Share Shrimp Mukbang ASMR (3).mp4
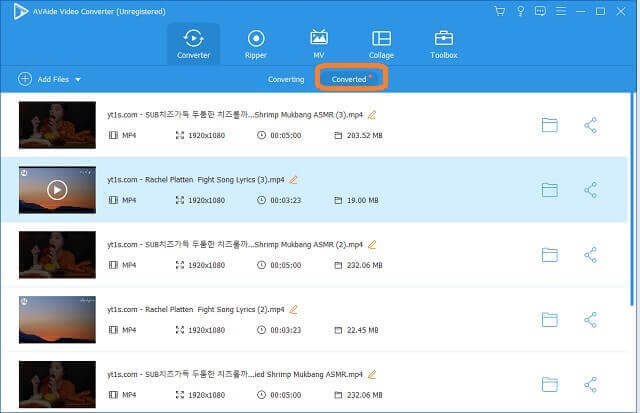This screenshot has height=413, width=640. pos(591,125)
